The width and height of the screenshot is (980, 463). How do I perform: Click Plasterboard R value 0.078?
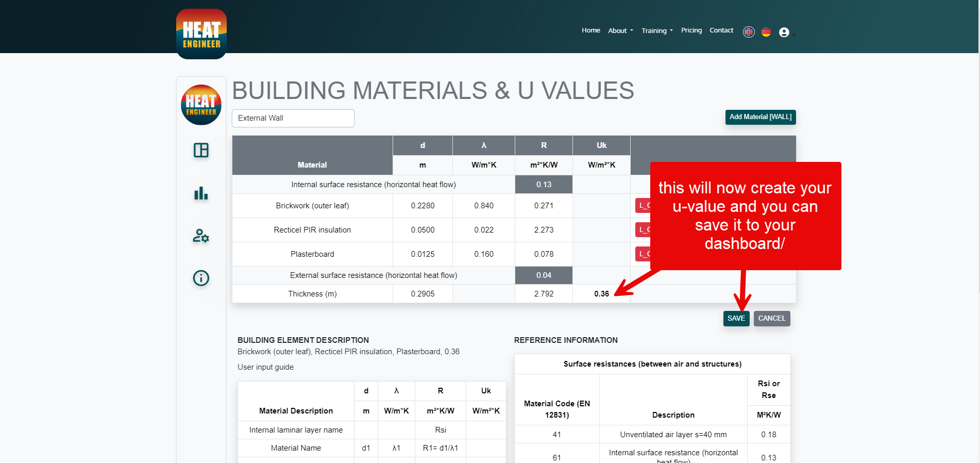pos(544,254)
